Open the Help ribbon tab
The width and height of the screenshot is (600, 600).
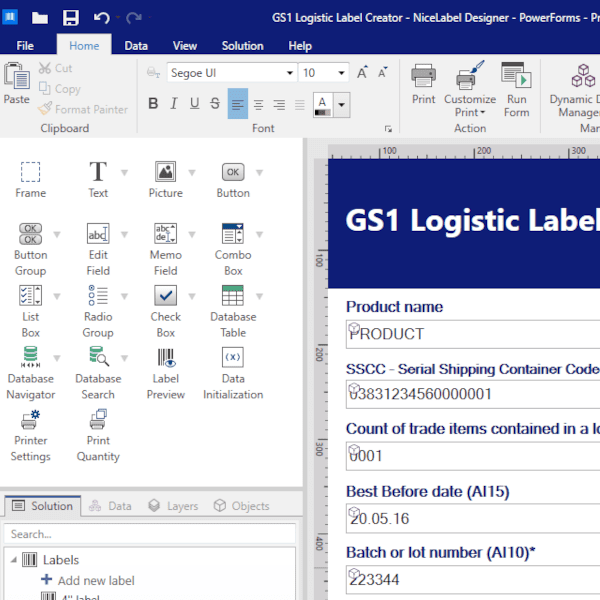pyautogui.click(x=300, y=46)
